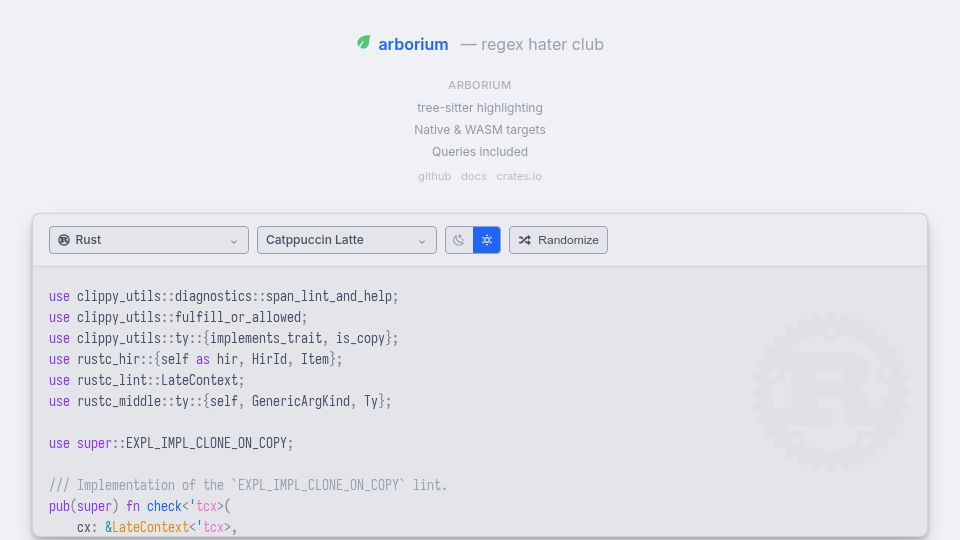Click 'implements_trait' in the code
This screenshot has height=540, width=960.
click(x=266, y=338)
